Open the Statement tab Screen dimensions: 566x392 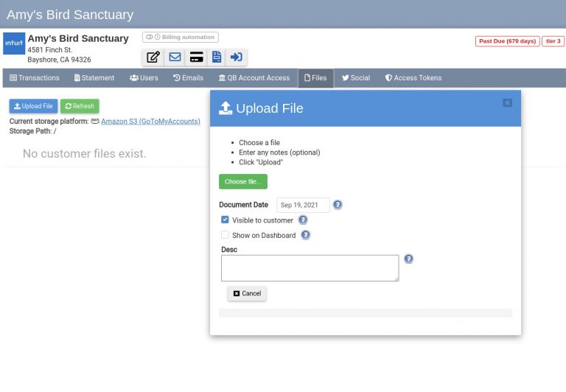pyautogui.click(x=94, y=78)
